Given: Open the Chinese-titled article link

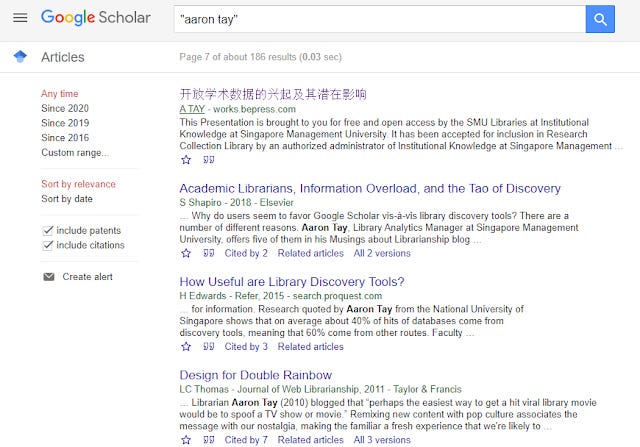Looking at the screenshot, I should (273, 94).
